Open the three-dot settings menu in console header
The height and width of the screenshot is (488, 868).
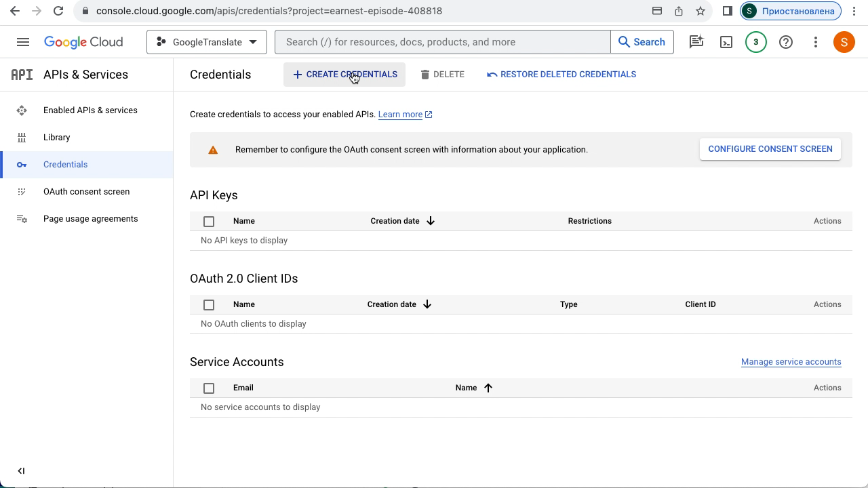[x=816, y=42]
